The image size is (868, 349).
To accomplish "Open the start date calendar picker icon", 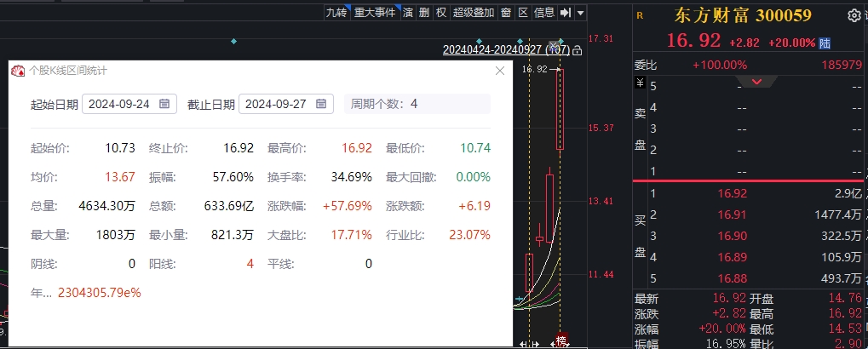I will coord(164,104).
